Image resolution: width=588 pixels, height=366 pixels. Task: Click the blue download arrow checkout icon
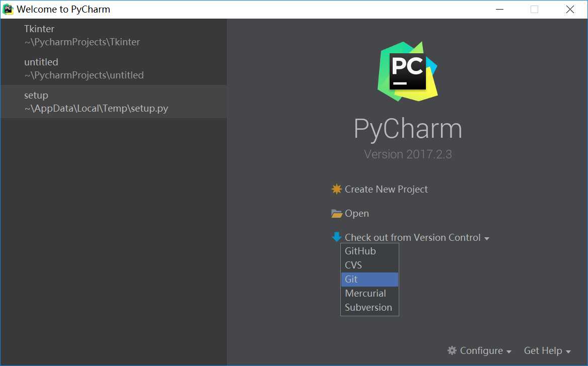[x=337, y=237]
